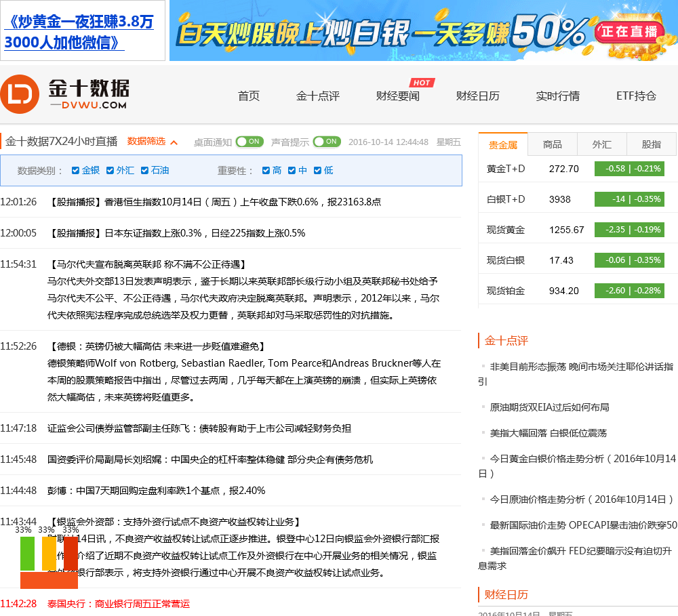Select the 股指 quotes tab
This screenshot has height=616, width=678.
[651, 144]
